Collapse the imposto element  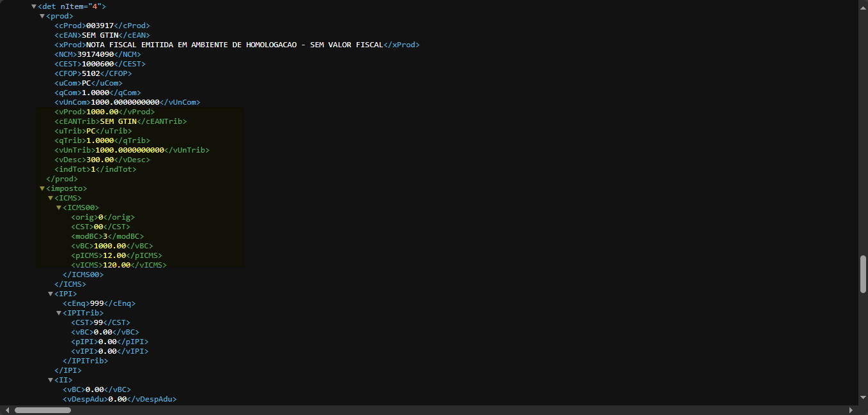pos(42,188)
